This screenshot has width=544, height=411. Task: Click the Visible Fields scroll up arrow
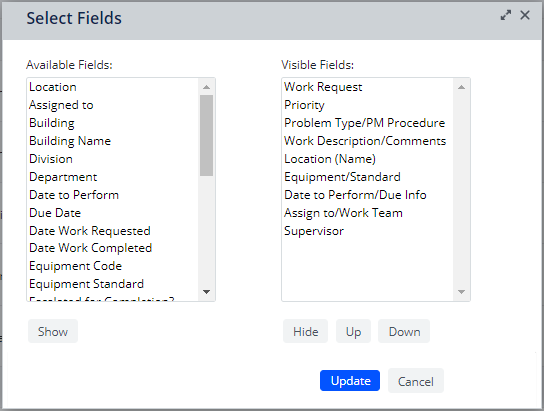tap(461, 87)
